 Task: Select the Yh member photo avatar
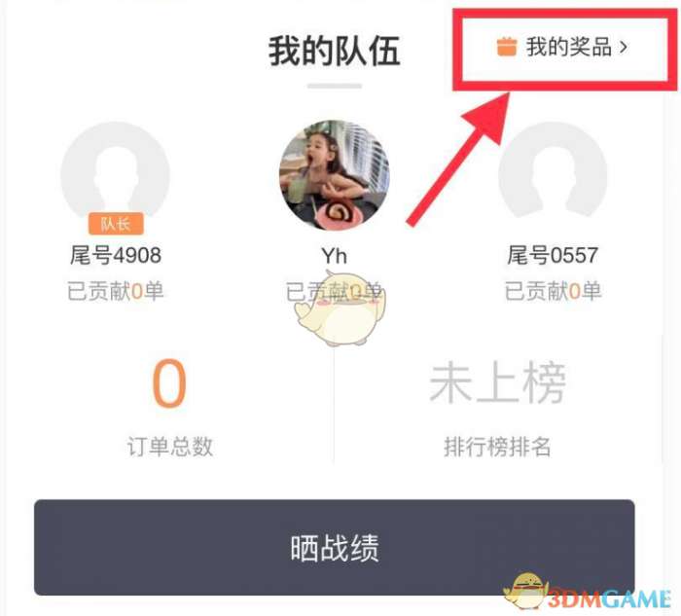pyautogui.click(x=335, y=175)
